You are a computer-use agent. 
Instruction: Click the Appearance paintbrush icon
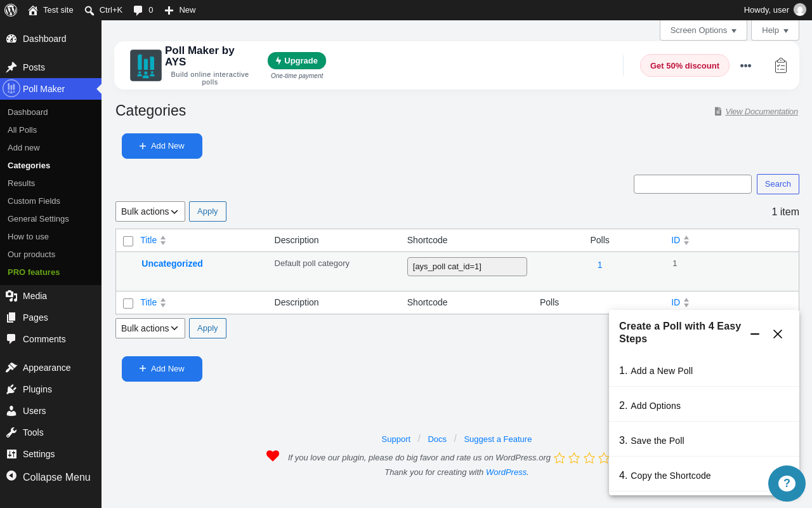[x=11, y=368]
